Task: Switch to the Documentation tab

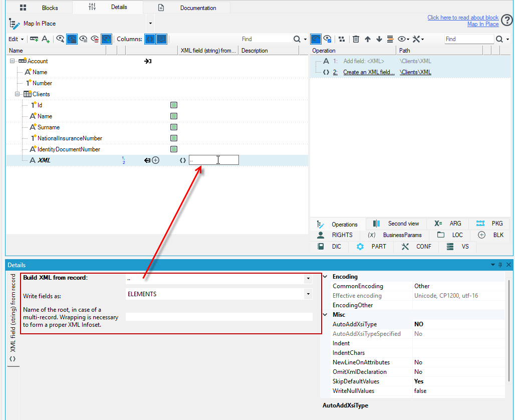Action: [x=187, y=8]
